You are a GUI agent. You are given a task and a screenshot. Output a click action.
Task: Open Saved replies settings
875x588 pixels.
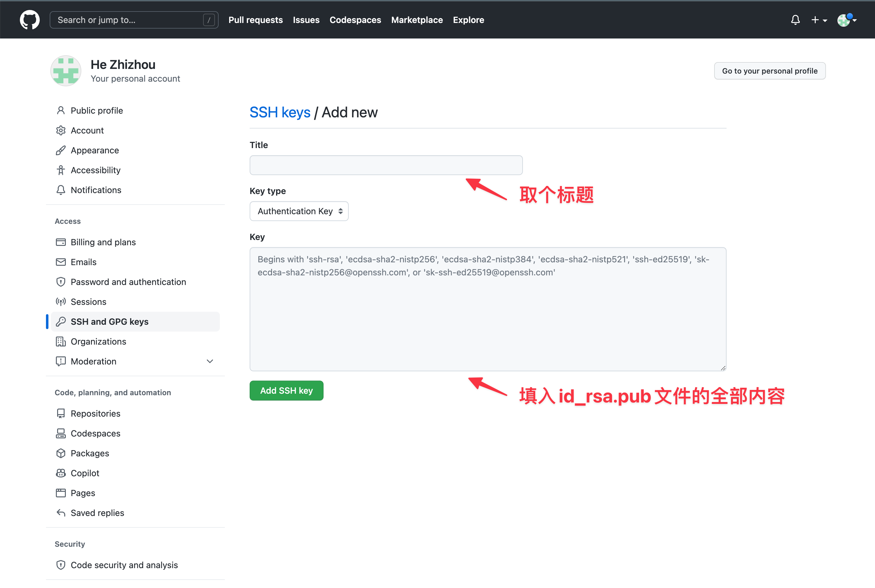[135, 513]
